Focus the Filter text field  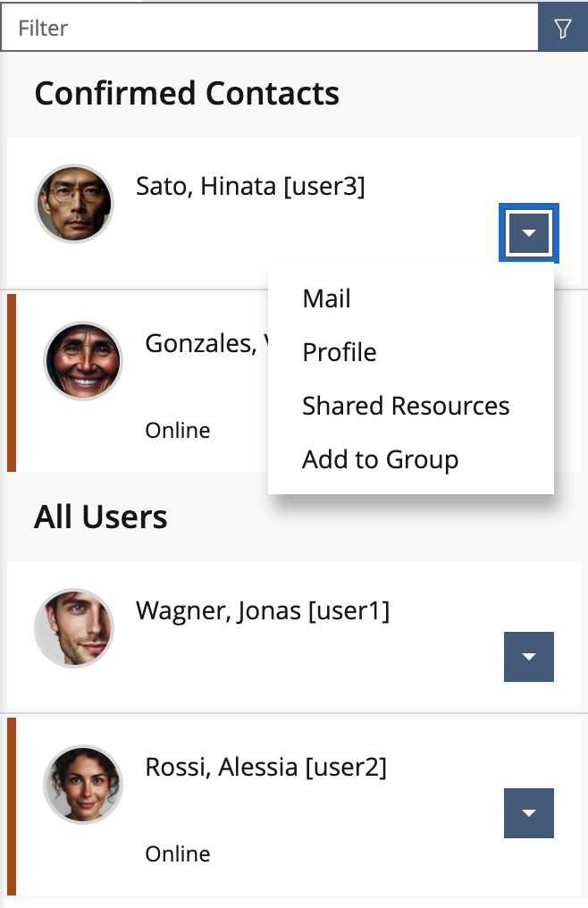point(268,29)
